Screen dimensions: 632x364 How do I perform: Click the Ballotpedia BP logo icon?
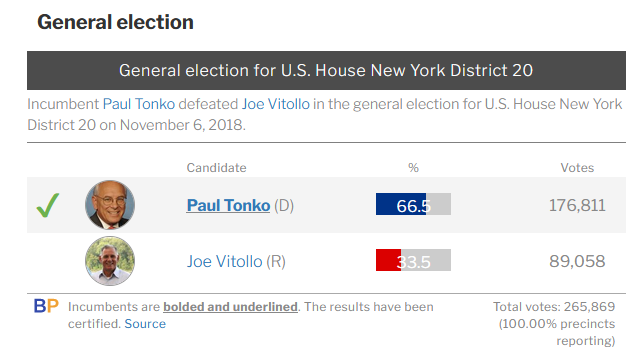coord(46,306)
